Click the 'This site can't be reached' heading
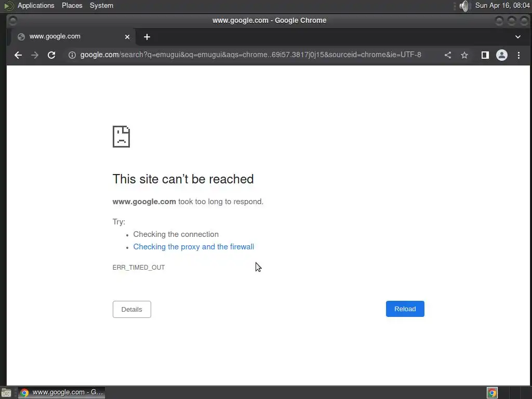Screen dimensions: 532x399 pos(183,179)
